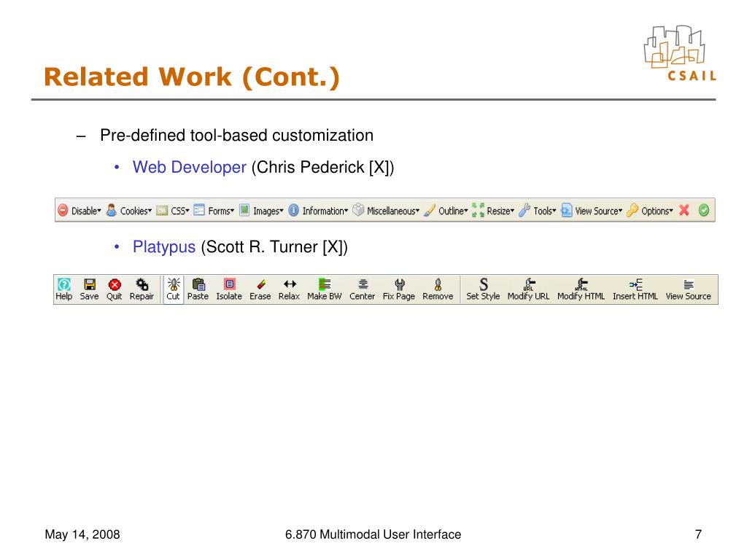Click the blue Information icon

[294, 210]
